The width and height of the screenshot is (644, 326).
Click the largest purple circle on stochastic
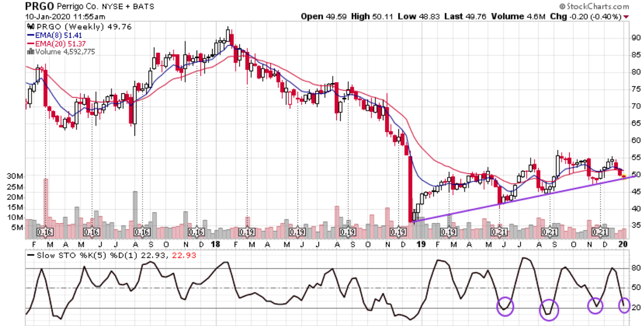click(x=549, y=310)
